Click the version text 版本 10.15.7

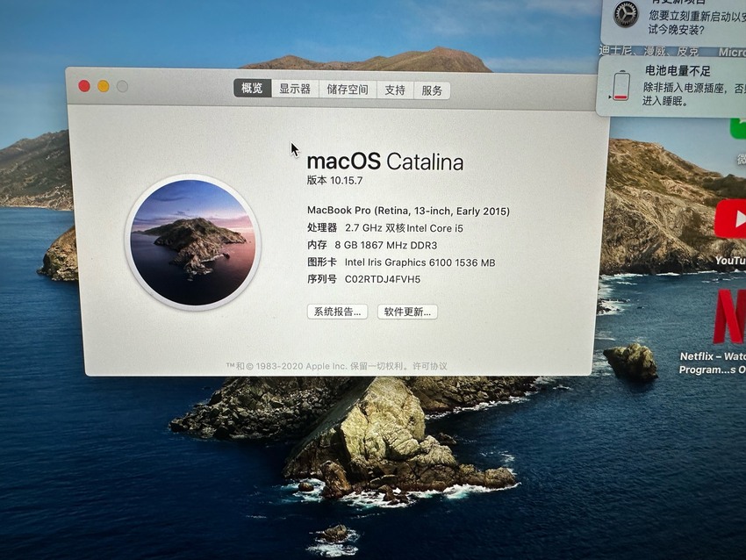[x=334, y=180]
